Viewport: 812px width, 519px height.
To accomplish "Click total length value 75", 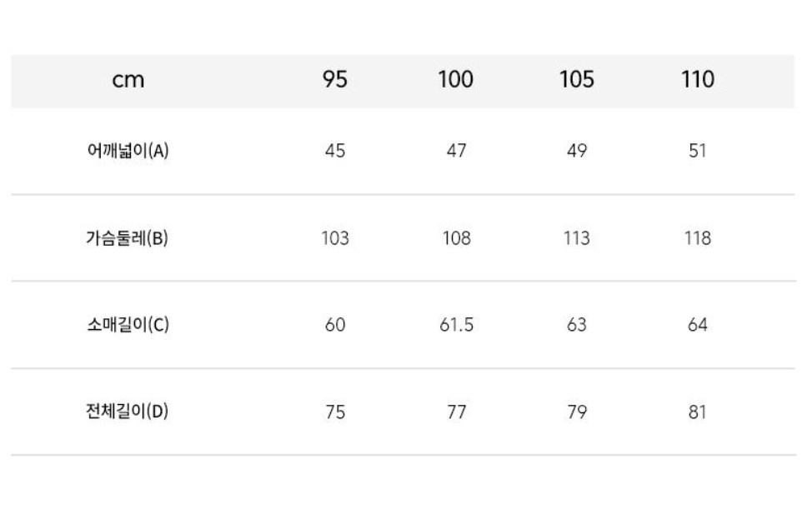I will click(x=335, y=412).
